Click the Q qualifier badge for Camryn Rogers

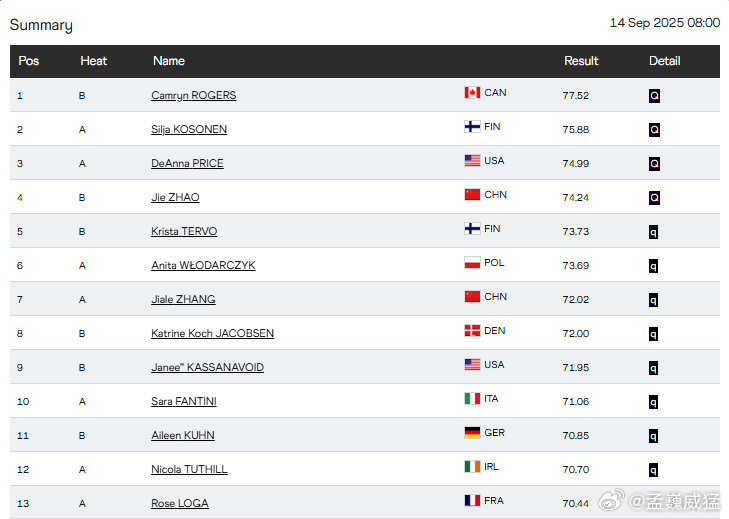654,96
